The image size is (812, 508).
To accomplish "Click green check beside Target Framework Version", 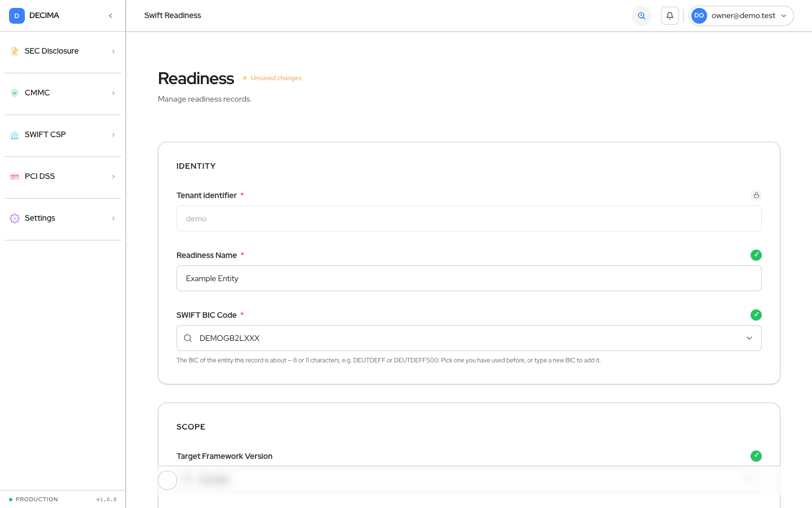I will click(756, 456).
